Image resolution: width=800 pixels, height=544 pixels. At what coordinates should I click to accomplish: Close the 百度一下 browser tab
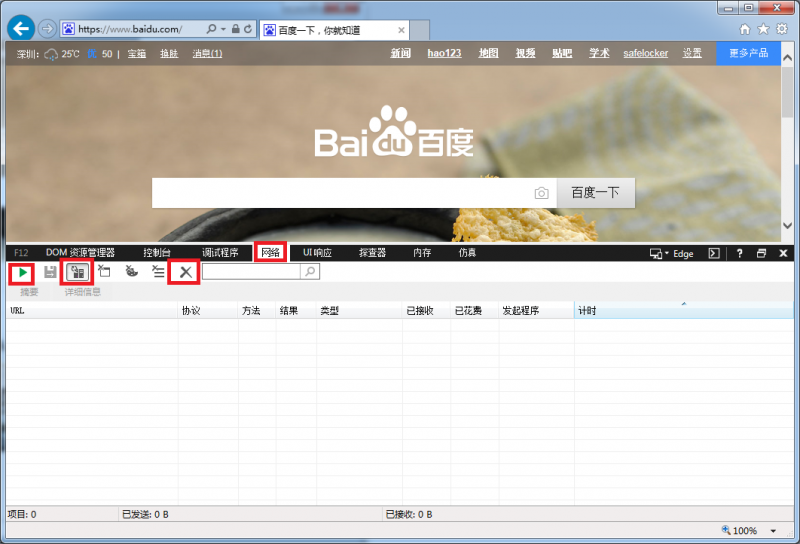pos(402,30)
